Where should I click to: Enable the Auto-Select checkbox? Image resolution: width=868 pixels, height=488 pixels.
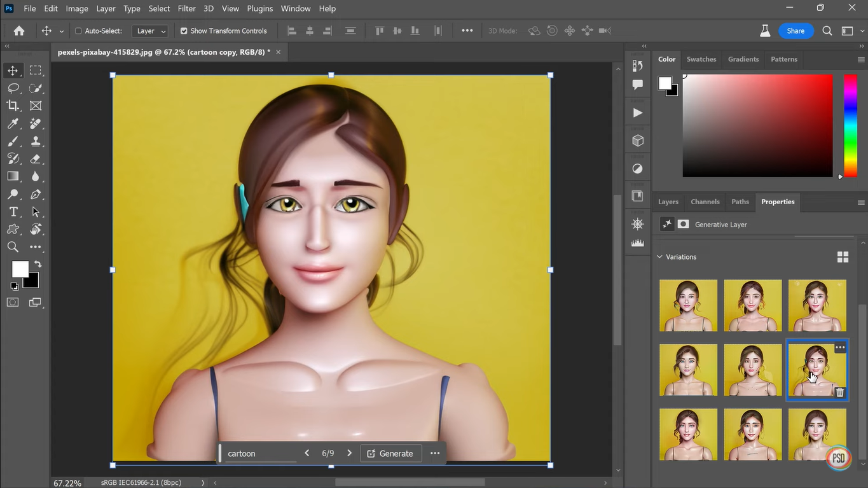coord(79,30)
